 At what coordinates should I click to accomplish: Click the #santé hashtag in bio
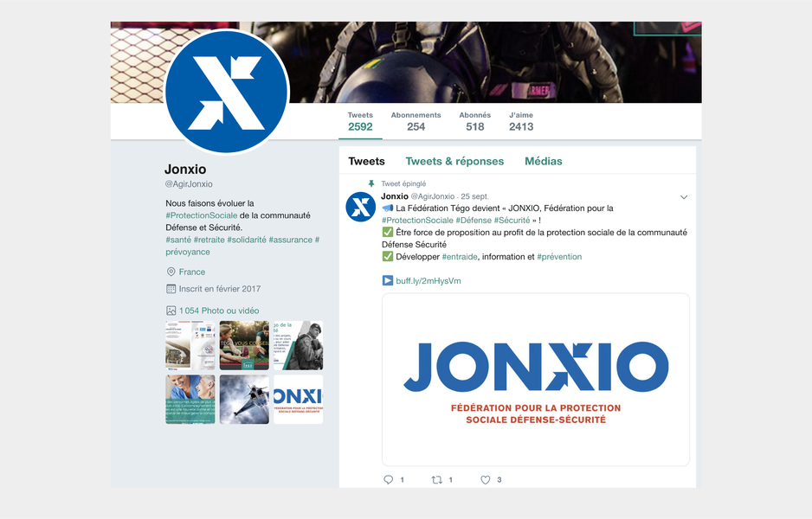[178, 240]
